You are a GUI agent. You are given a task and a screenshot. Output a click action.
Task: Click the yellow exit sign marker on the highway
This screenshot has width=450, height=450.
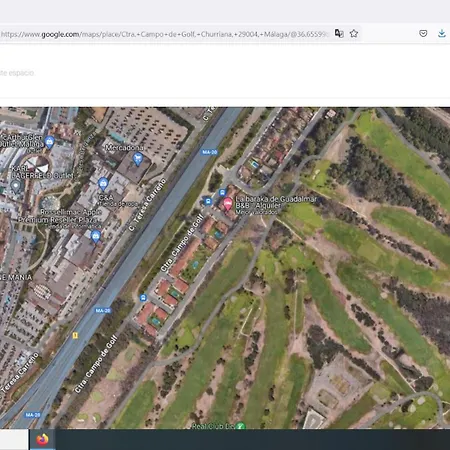coord(75,335)
